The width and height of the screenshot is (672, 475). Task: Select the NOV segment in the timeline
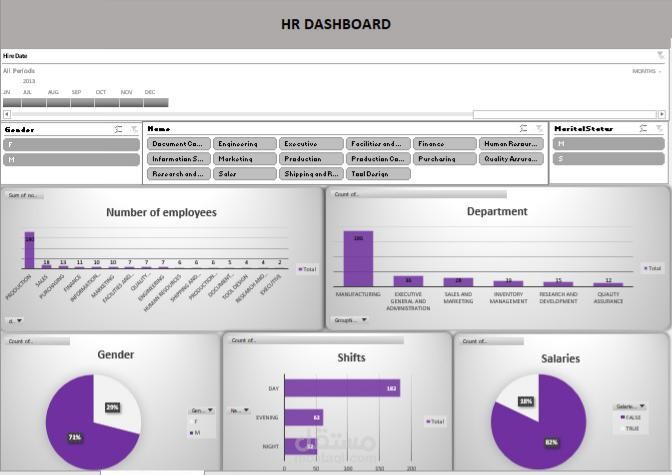point(132,102)
